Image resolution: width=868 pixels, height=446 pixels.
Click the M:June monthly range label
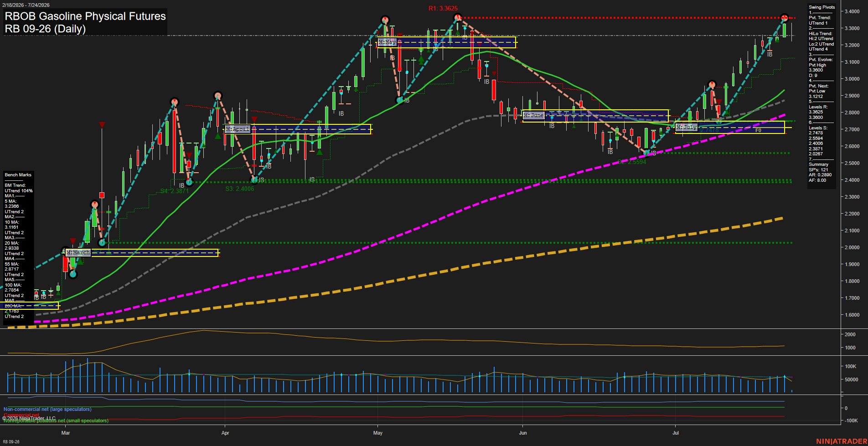tap(534, 115)
